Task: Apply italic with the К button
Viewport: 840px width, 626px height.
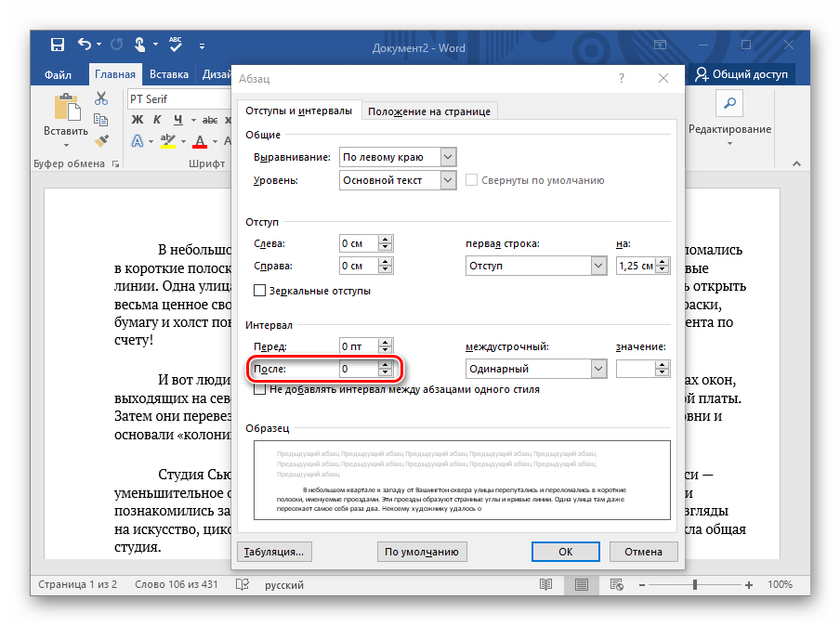Action: (x=157, y=120)
